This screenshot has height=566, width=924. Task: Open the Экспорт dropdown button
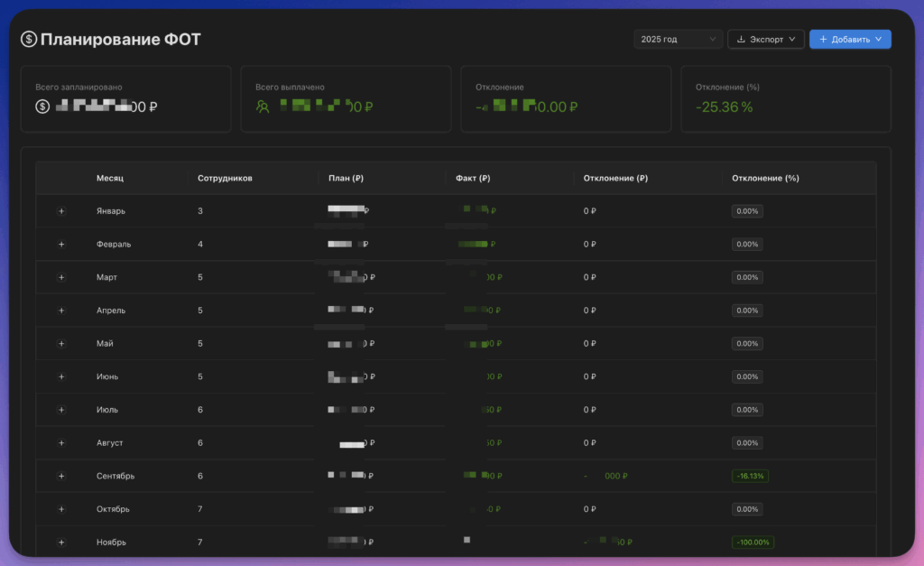(x=766, y=39)
